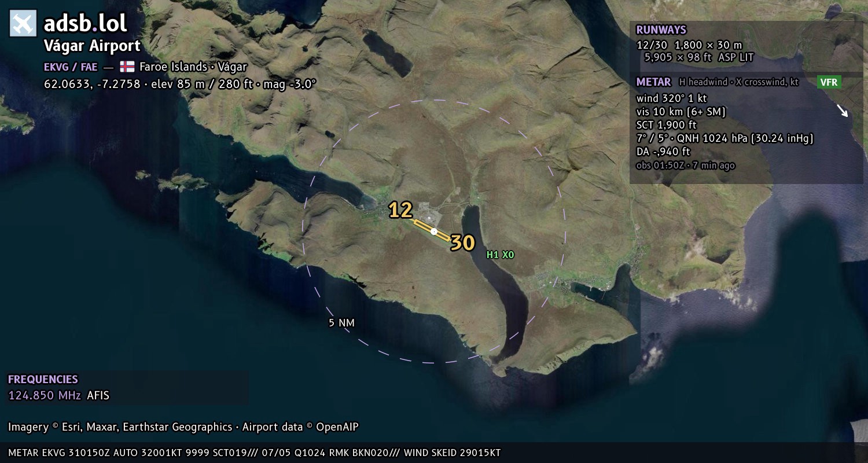Click the 5 NM range ring label
This screenshot has height=463, width=868.
341,323
